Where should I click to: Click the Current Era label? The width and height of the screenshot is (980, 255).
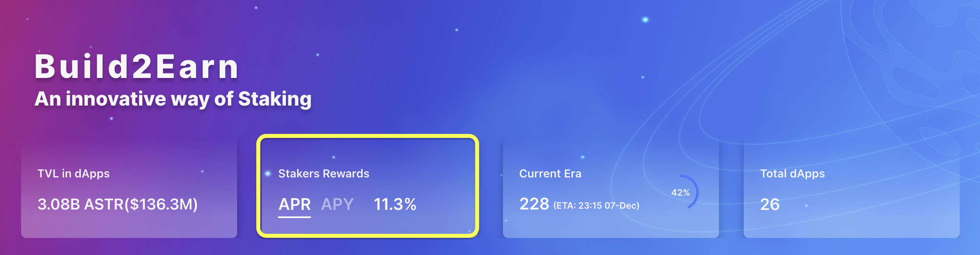(550, 174)
